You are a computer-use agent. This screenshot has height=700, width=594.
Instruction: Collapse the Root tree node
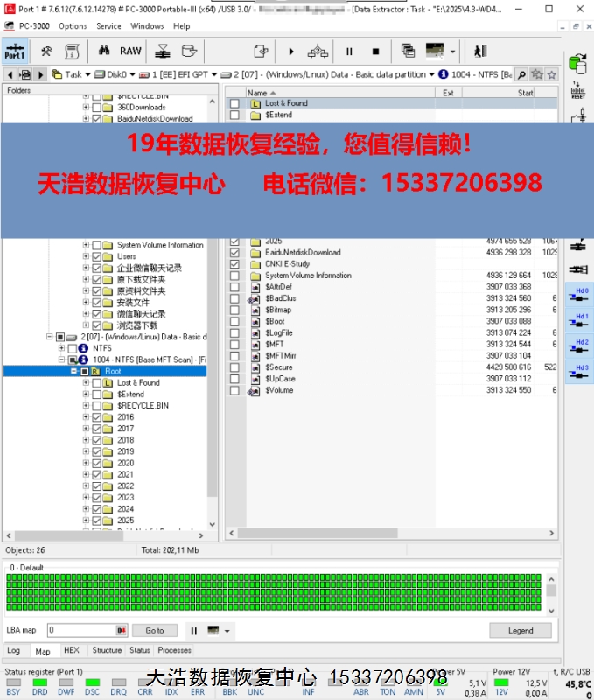(73, 372)
